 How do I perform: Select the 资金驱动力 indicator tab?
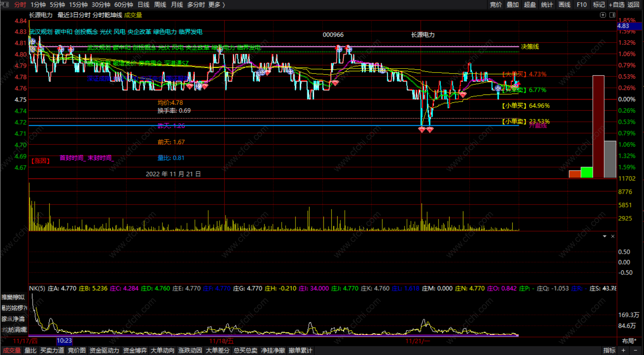click(x=104, y=350)
